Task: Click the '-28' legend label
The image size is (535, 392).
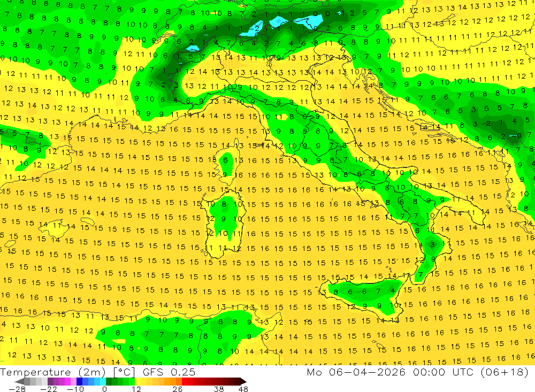Action: tap(17, 389)
